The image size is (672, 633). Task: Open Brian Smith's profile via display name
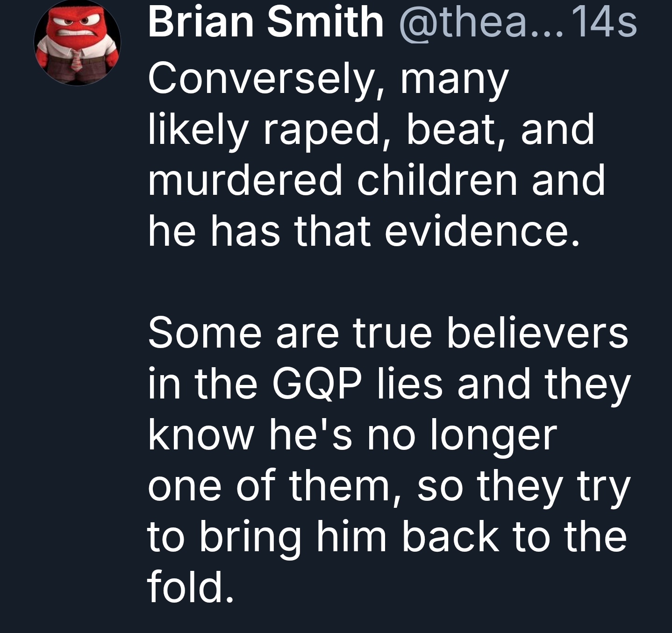click(x=265, y=22)
